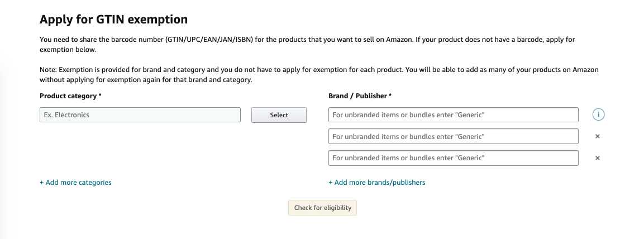The image size is (644, 239).
Task: Click the first Brand / Publisher text box
Action: coord(454,115)
